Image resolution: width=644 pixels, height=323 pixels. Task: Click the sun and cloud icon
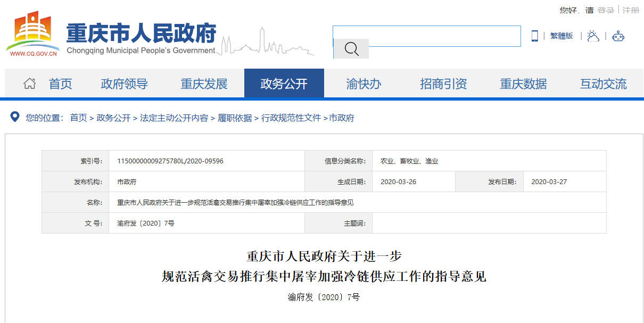[593, 36]
